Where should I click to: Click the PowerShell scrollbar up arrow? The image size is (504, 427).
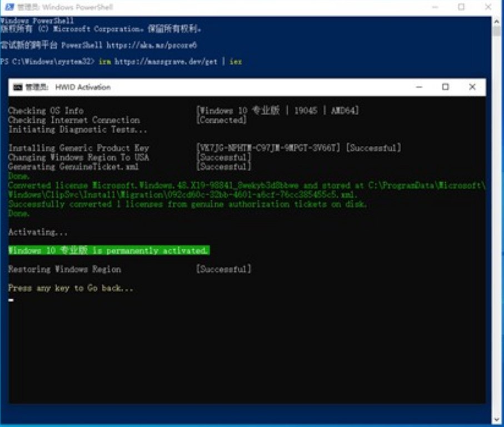click(497, 21)
